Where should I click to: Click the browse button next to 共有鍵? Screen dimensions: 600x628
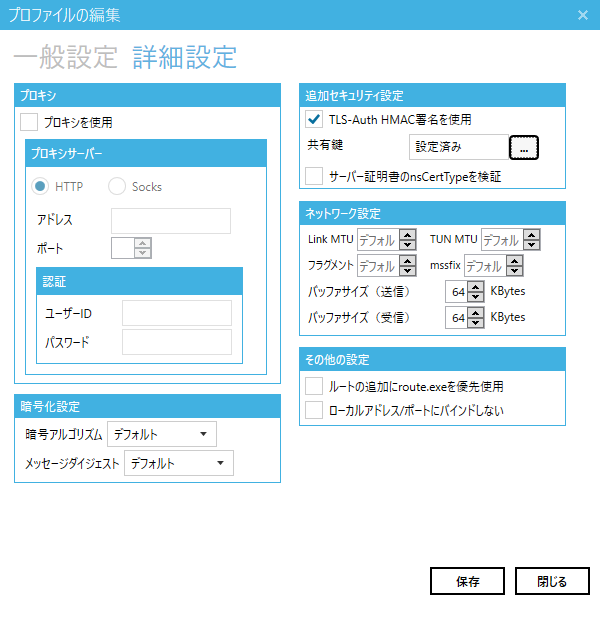point(524,147)
